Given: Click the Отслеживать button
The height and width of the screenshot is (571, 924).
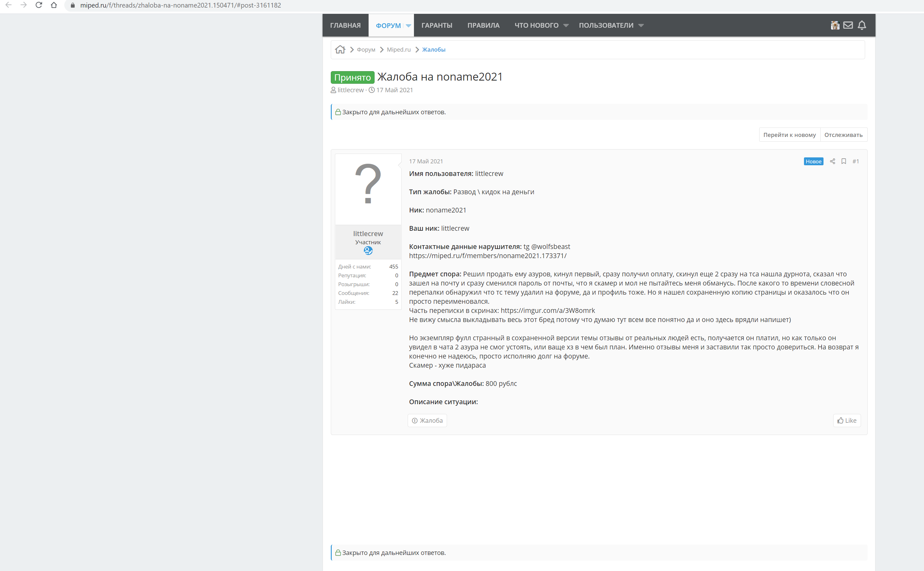Looking at the screenshot, I should 843,135.
